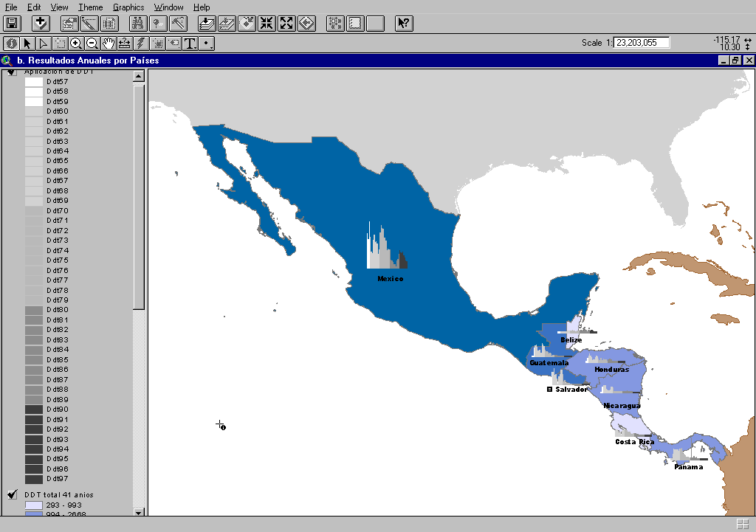Open the Graphics menu
The width and height of the screenshot is (756, 532).
(x=128, y=7)
